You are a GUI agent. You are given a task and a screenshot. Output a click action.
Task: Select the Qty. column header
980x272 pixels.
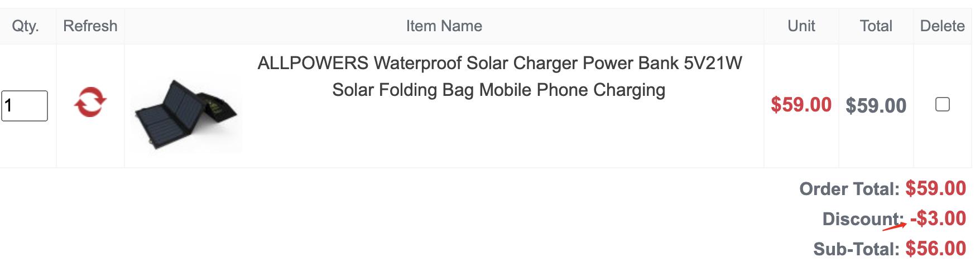[x=26, y=26]
